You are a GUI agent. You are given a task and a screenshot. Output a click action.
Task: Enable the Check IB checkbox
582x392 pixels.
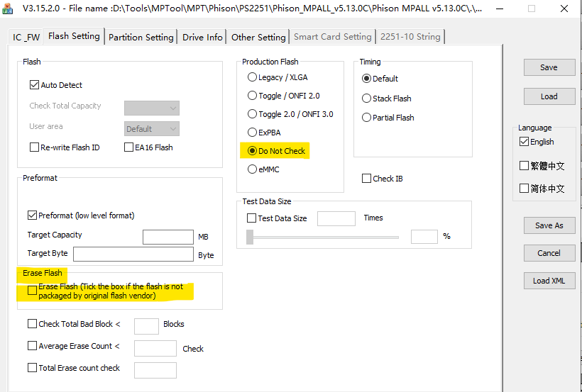[366, 179]
